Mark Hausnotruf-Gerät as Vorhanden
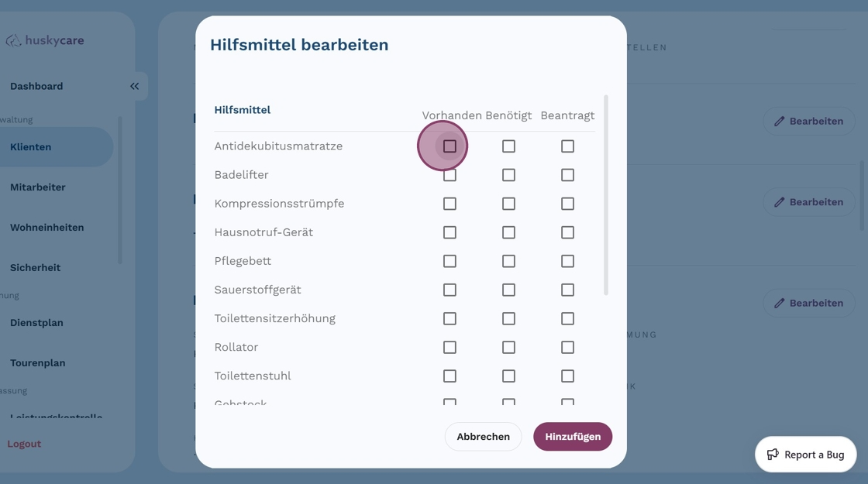 tap(449, 232)
